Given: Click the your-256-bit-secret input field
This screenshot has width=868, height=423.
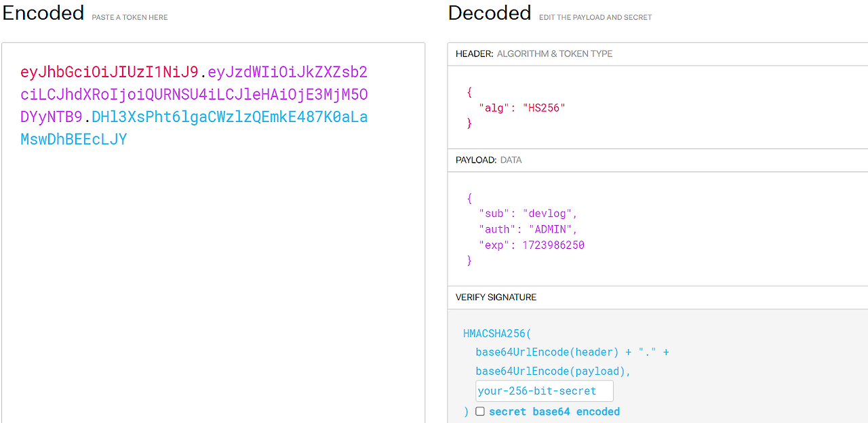Looking at the screenshot, I should point(542,390).
